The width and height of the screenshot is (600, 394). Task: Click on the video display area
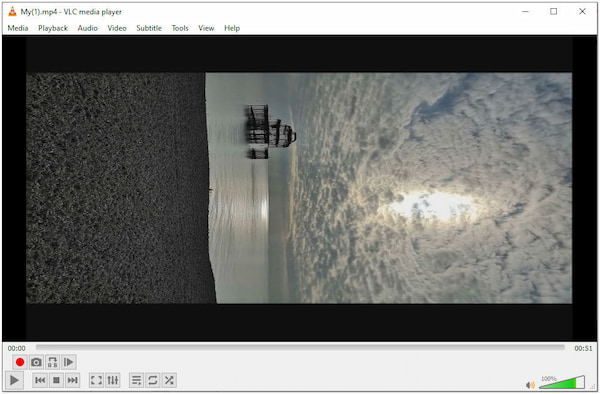pyautogui.click(x=299, y=188)
